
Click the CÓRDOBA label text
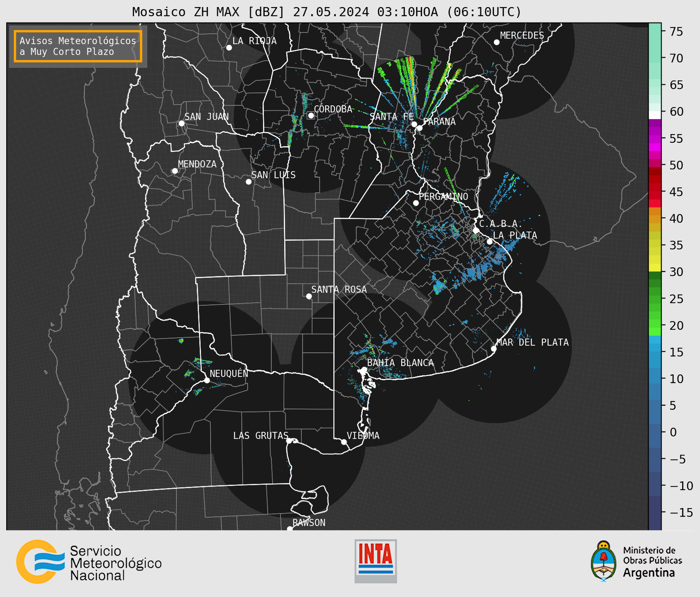(x=333, y=109)
